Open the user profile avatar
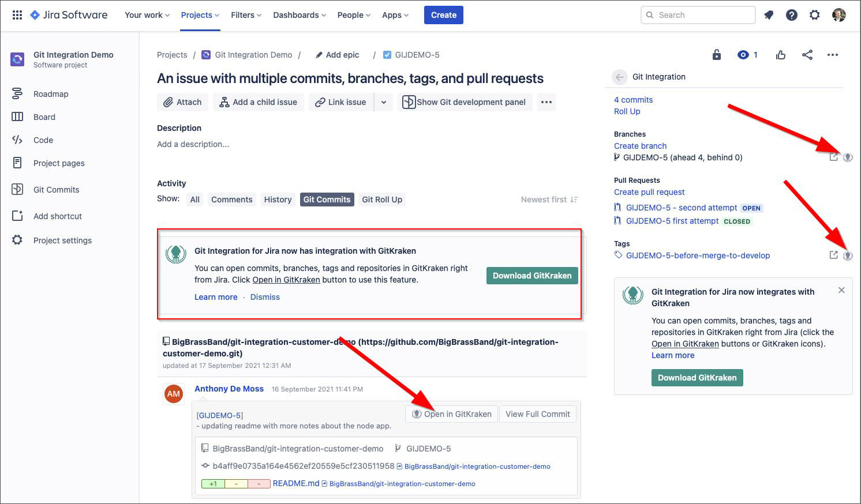Viewport: 861px width, 504px height. [x=839, y=15]
